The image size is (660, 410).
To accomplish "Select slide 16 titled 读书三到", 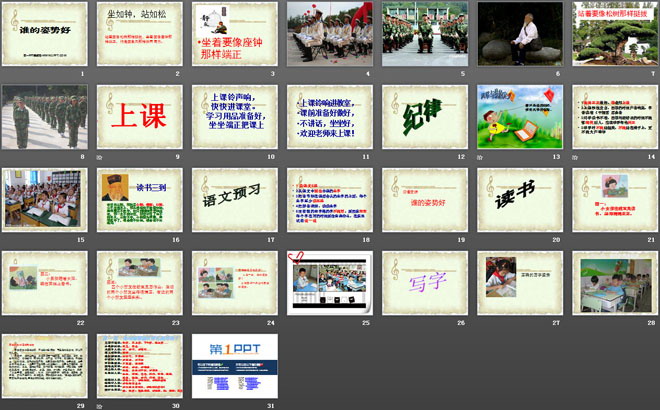I will tap(140, 200).
